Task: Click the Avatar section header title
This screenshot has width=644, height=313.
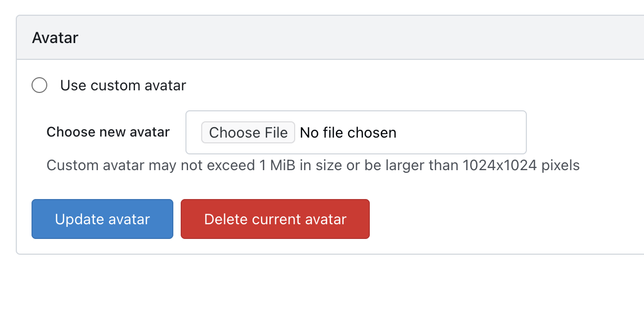Action: pos(55,38)
